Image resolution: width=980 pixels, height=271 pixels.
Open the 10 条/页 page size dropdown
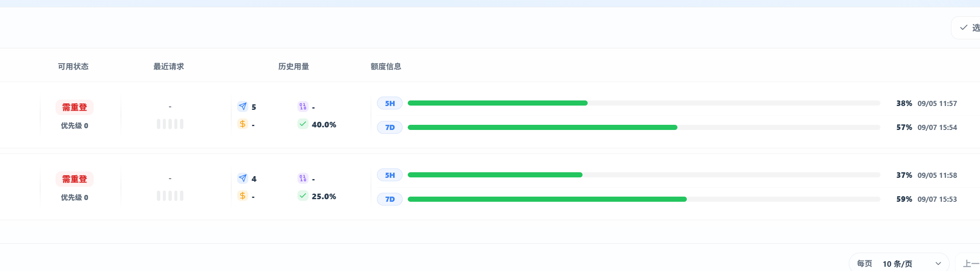click(899, 263)
